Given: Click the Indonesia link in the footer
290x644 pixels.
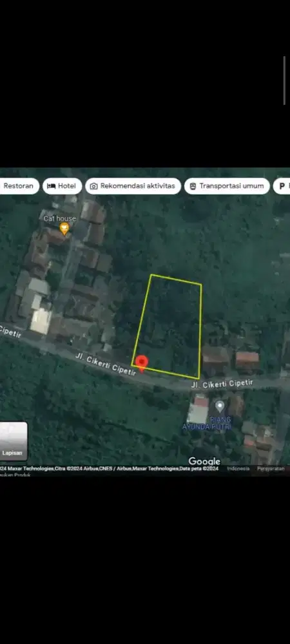Looking at the screenshot, I should [238, 469].
